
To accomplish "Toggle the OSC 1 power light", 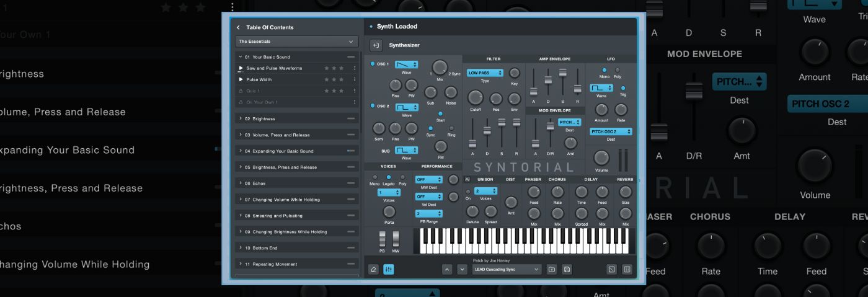I will click(x=373, y=64).
